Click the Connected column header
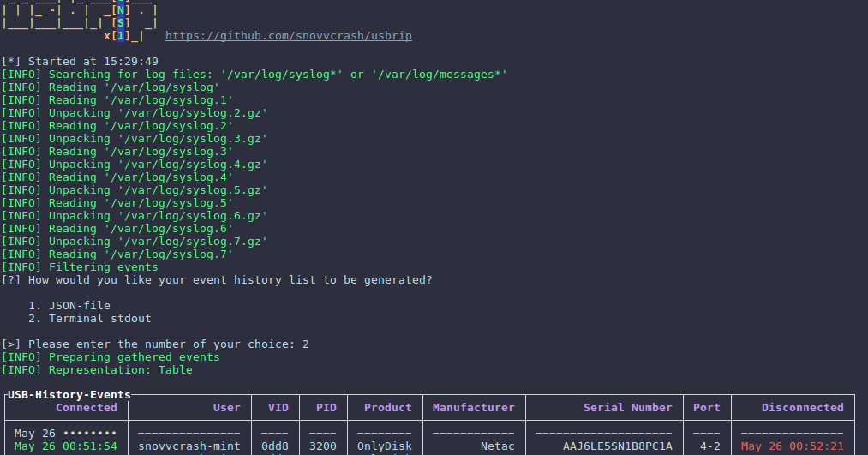Image resolution: width=868 pixels, height=455 pixels. [86, 408]
